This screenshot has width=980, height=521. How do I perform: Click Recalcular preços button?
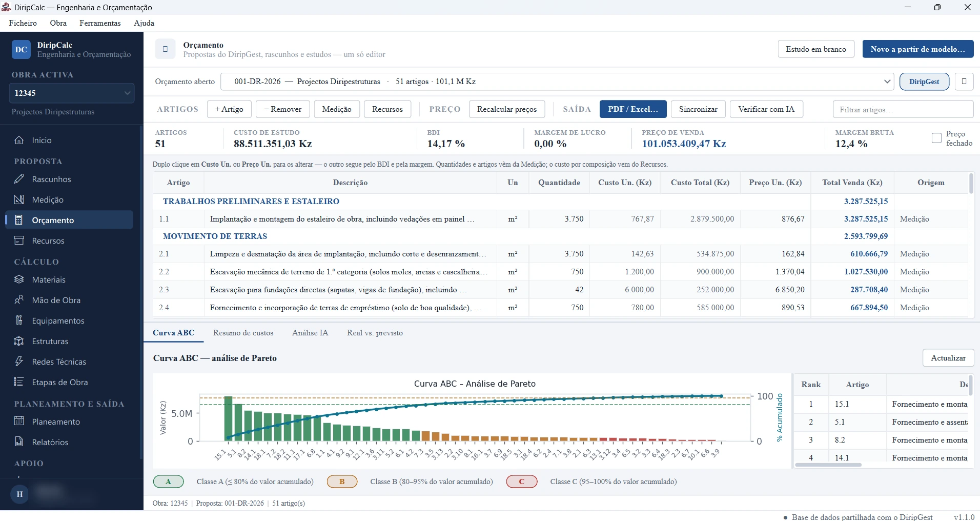click(507, 109)
